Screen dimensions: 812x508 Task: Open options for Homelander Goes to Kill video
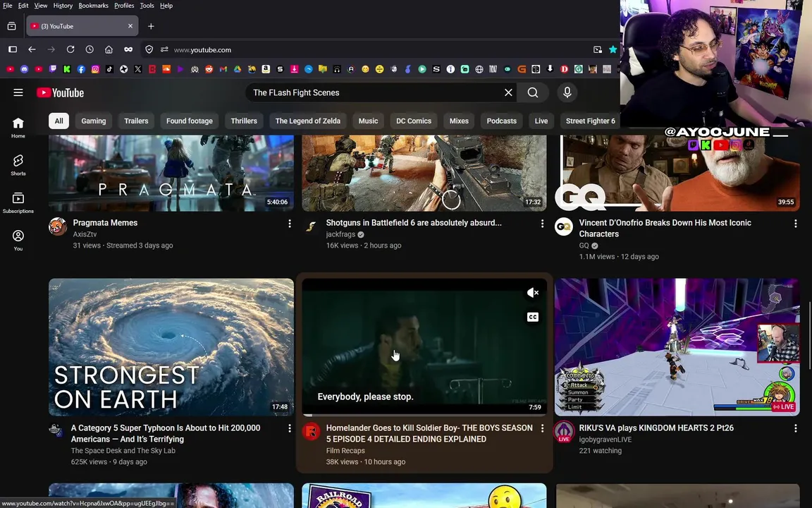pos(542,428)
